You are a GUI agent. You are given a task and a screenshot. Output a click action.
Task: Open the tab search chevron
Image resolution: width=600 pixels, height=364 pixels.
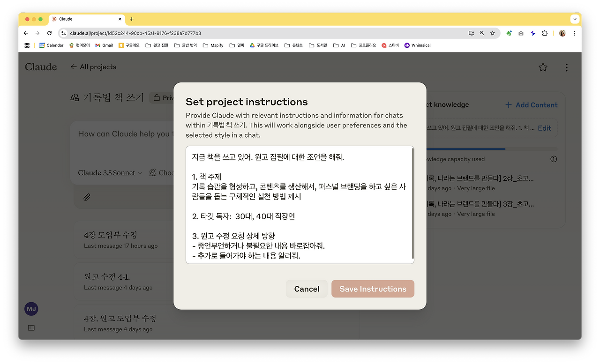pyautogui.click(x=575, y=19)
